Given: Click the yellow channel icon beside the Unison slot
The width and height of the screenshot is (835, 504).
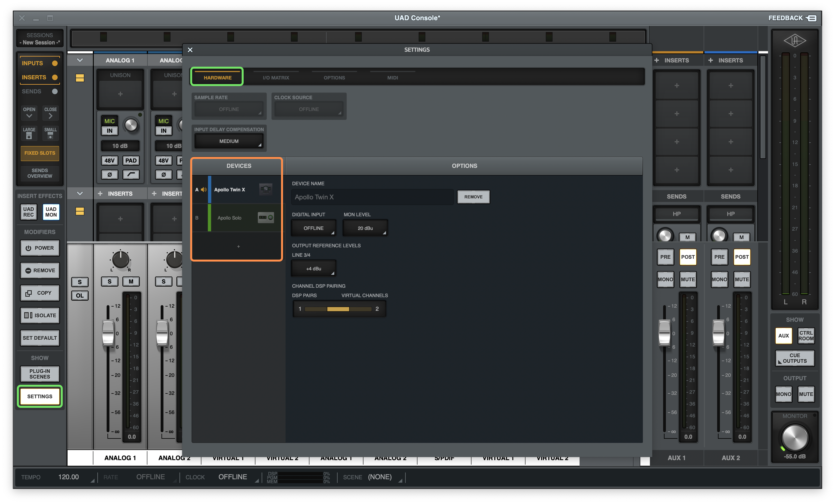Looking at the screenshot, I should pos(80,78).
